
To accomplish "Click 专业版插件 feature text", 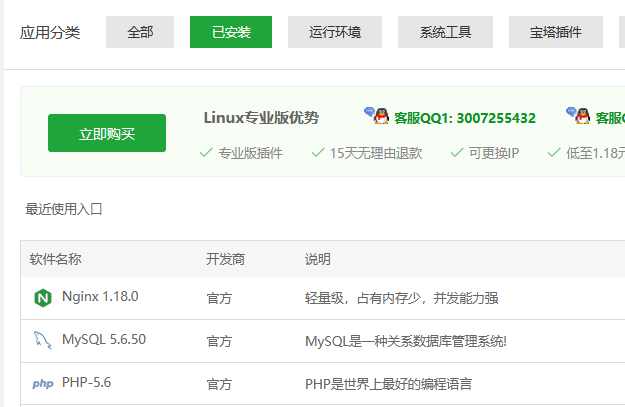I will (250, 153).
